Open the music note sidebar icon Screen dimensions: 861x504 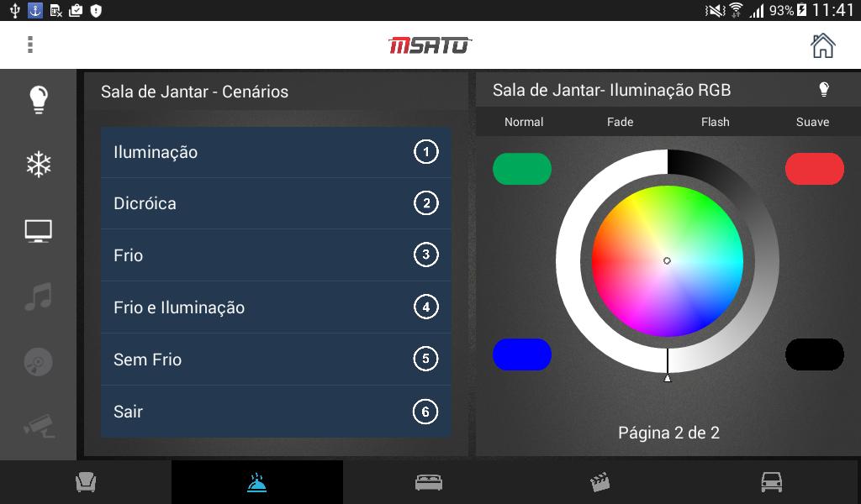pos(39,297)
